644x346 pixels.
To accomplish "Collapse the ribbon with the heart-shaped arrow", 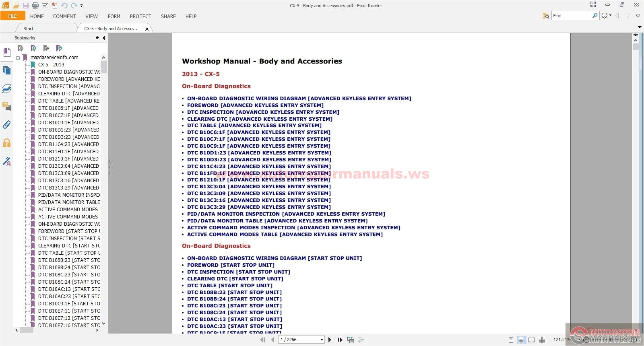I will 638,16.
